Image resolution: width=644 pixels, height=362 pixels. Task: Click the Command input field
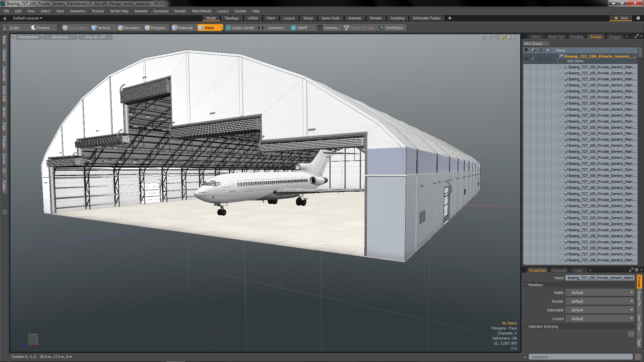click(x=581, y=357)
